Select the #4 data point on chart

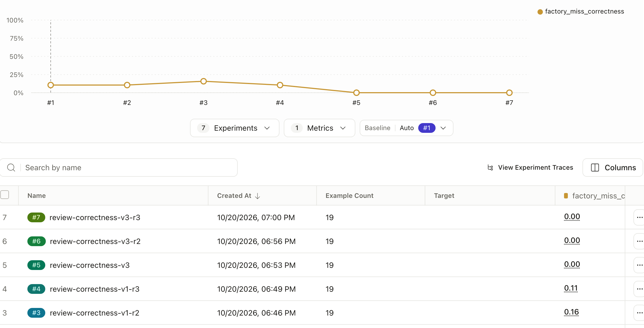click(x=280, y=85)
